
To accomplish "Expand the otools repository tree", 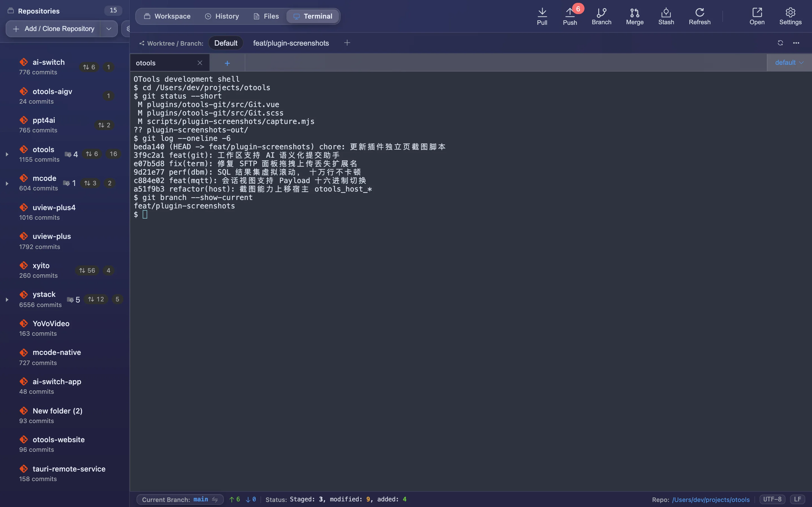I will tap(7, 154).
